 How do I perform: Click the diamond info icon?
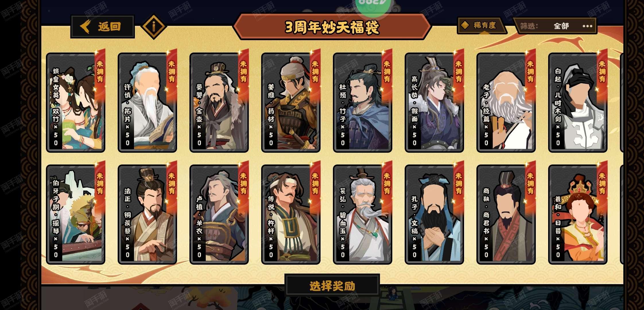coord(154,27)
